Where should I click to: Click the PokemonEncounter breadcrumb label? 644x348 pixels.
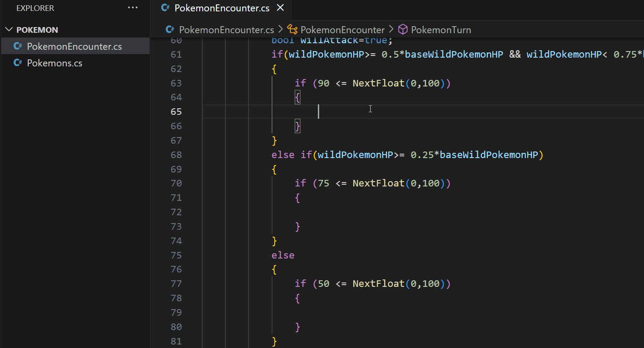(x=342, y=29)
